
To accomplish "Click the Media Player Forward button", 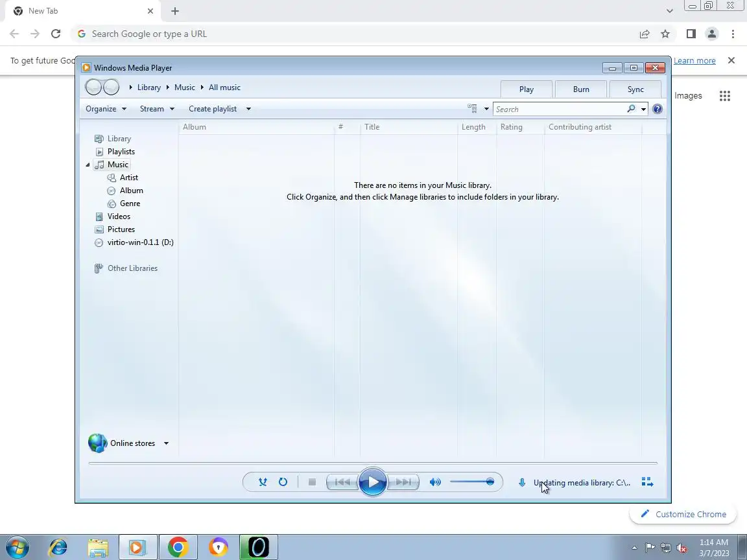I will tap(111, 87).
